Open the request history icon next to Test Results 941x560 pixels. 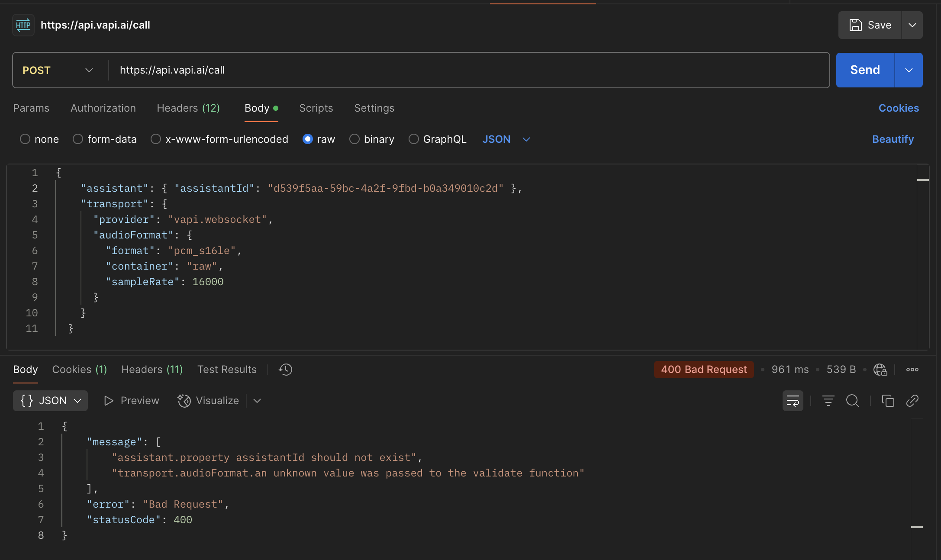(x=285, y=370)
